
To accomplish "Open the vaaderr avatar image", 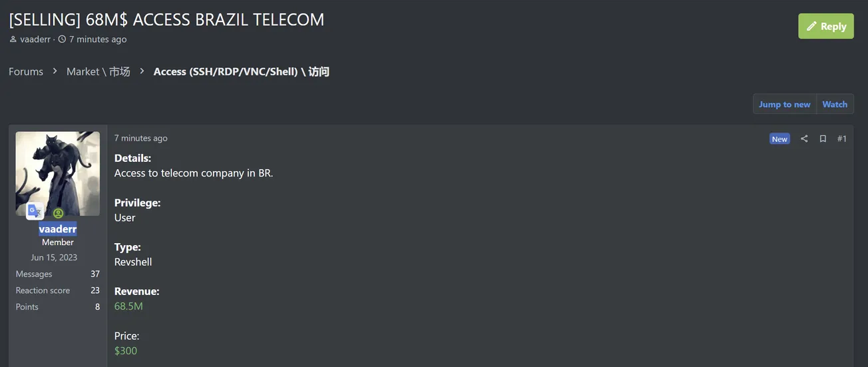I will [58, 170].
